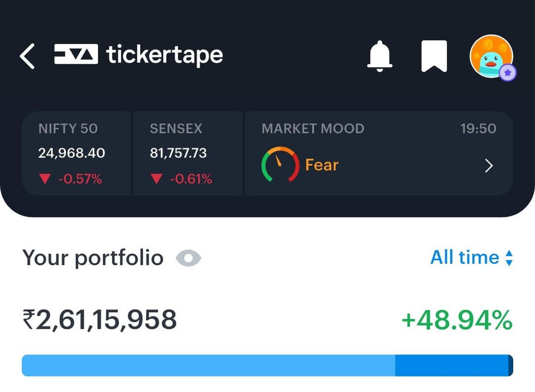
Task: Tap the NIFTY 50 red down triangle
Action: tap(45, 179)
